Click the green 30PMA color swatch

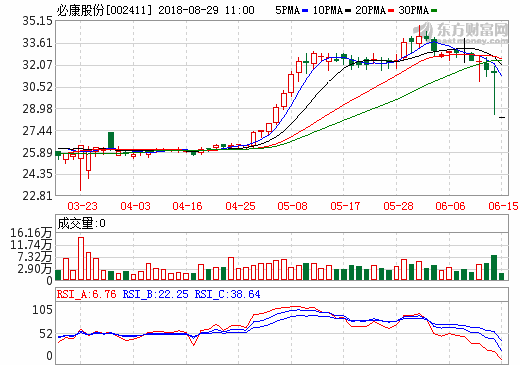click(x=434, y=11)
